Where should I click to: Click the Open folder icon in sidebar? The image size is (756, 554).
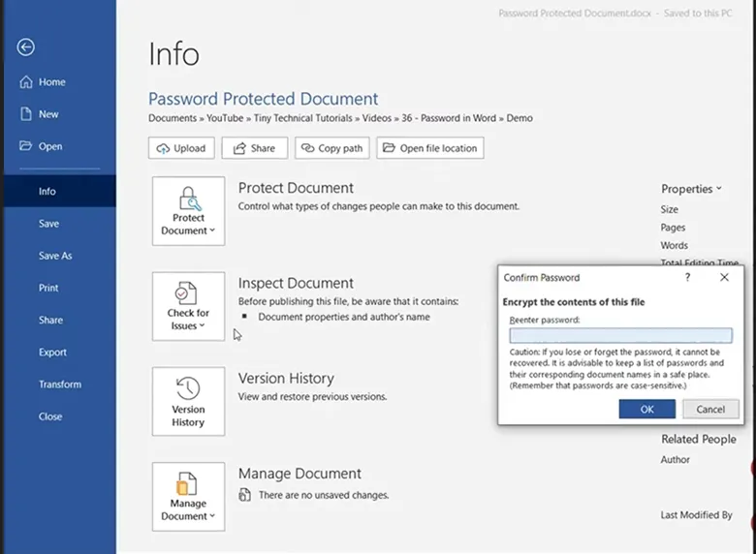pyautogui.click(x=25, y=145)
